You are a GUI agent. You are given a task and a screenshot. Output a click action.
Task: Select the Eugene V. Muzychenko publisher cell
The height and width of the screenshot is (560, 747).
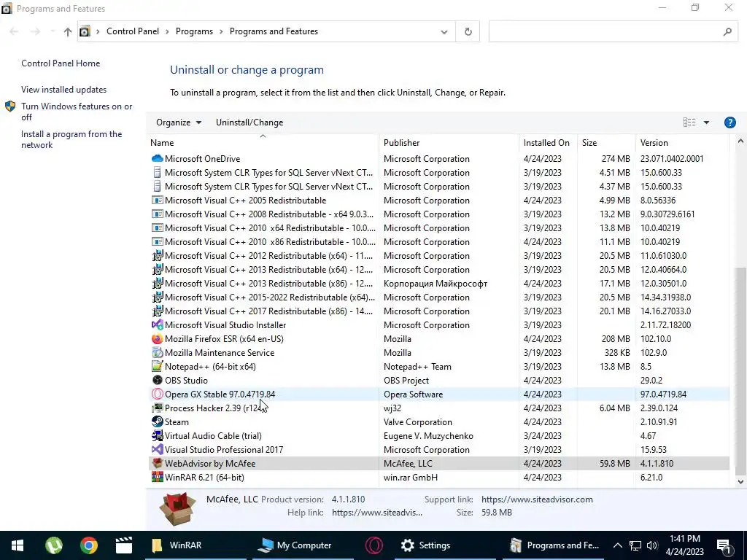[x=428, y=436]
